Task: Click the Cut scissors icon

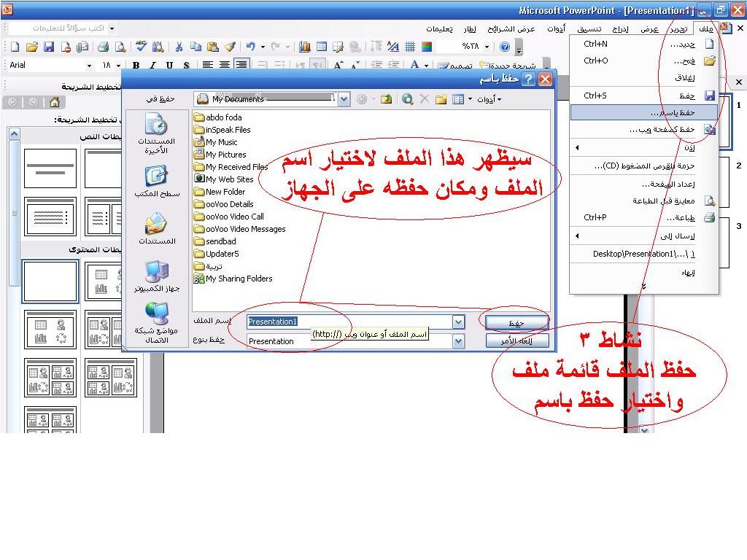Action: [x=179, y=47]
